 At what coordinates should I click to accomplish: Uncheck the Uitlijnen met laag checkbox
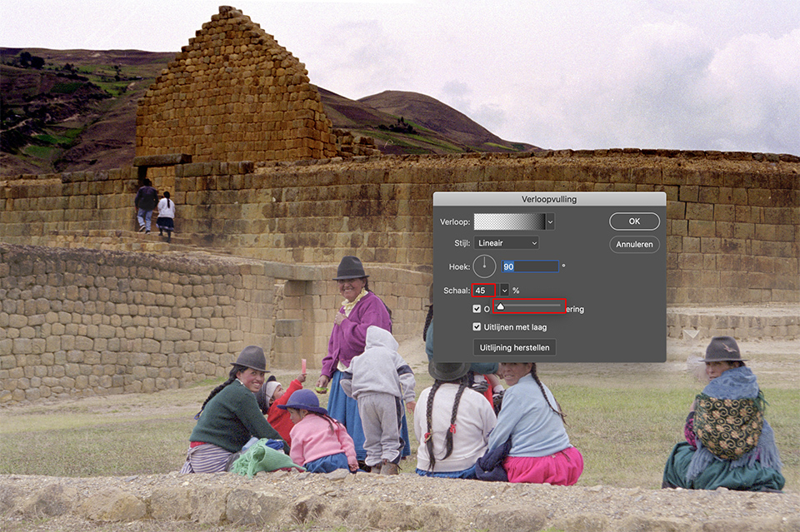477,326
